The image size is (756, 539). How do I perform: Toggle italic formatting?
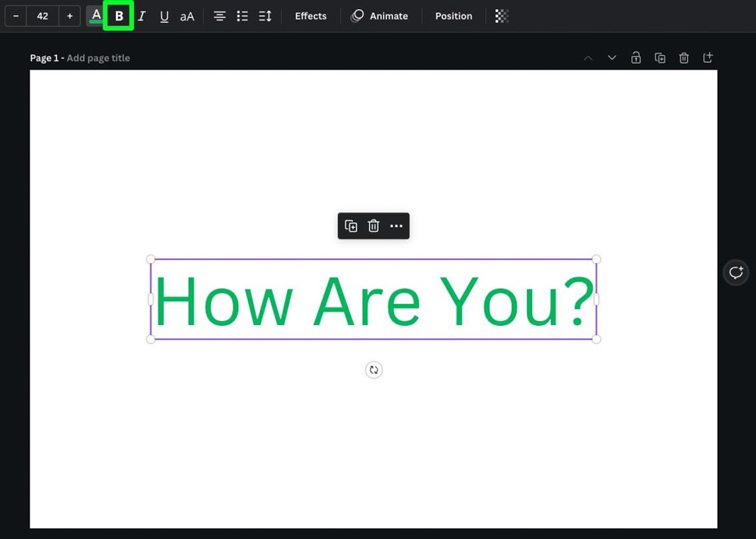(141, 16)
